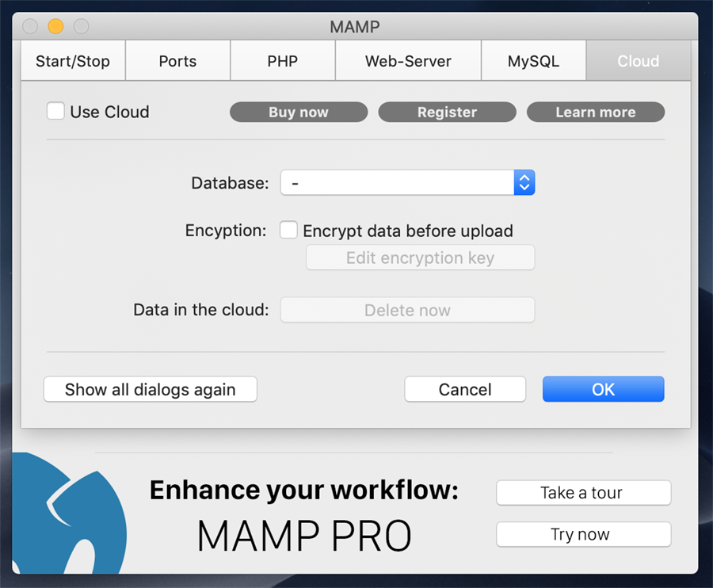The image size is (713, 588).
Task: Click the yellow minimize window button
Action: point(55,27)
